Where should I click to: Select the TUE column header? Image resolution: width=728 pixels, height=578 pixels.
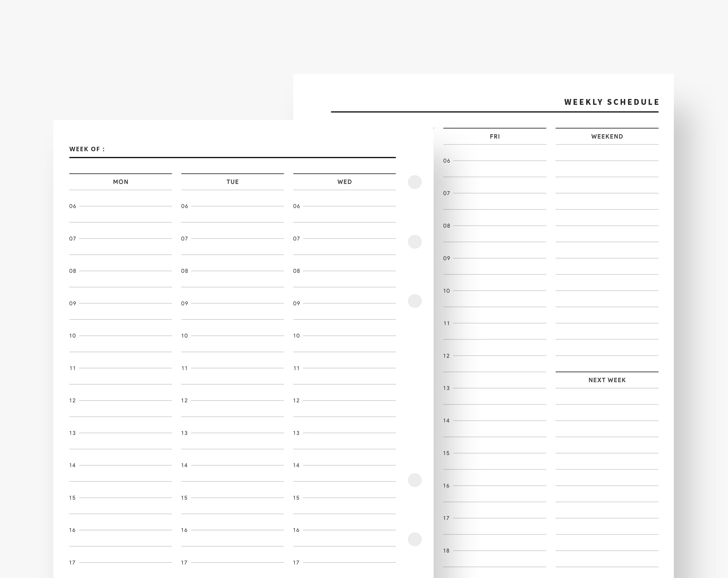pos(232,182)
